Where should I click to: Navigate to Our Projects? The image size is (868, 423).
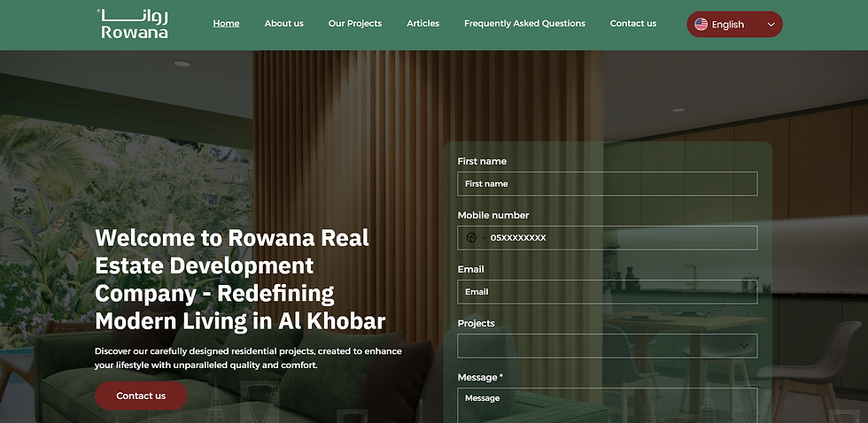pos(355,23)
